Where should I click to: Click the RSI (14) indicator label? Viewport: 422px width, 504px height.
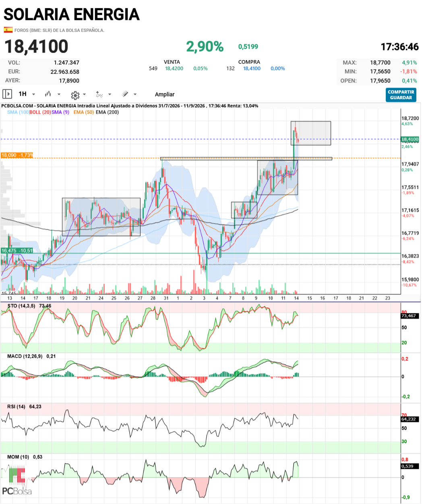16,407
